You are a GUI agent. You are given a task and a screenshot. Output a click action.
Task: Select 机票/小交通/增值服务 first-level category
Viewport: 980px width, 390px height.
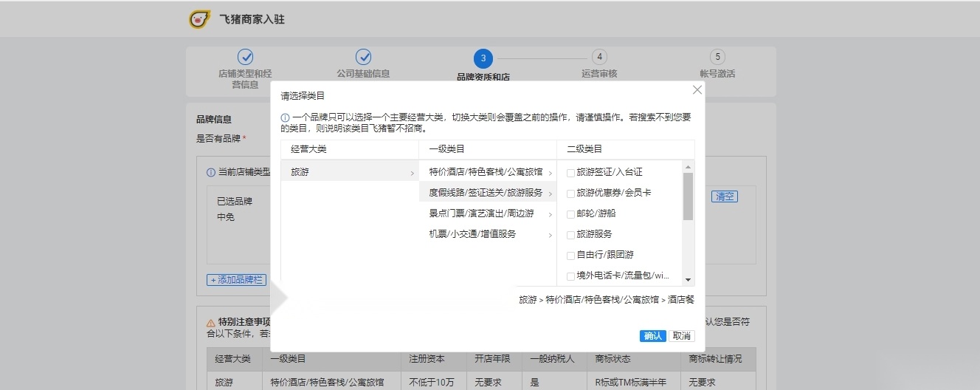[x=488, y=234]
